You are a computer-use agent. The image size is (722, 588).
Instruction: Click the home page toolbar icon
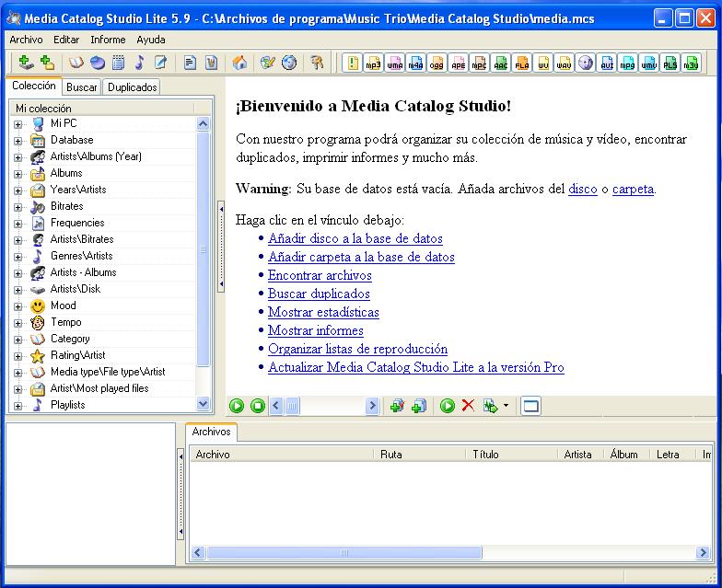coord(239,63)
